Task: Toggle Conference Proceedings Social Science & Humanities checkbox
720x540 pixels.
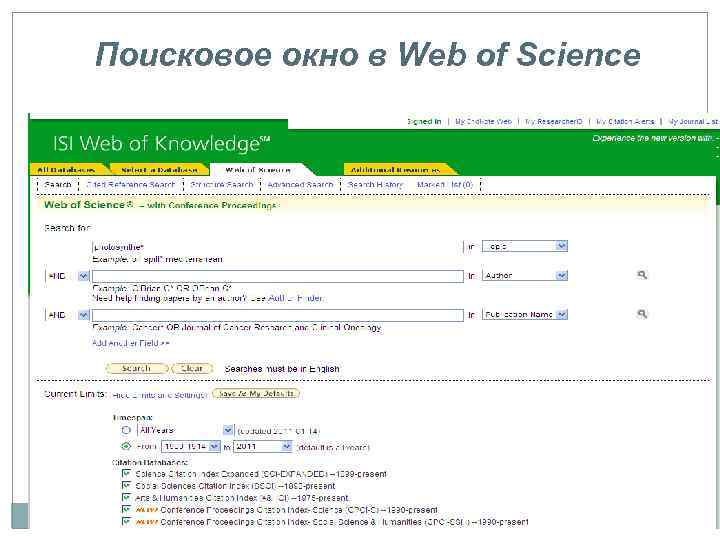Action: pos(126,521)
